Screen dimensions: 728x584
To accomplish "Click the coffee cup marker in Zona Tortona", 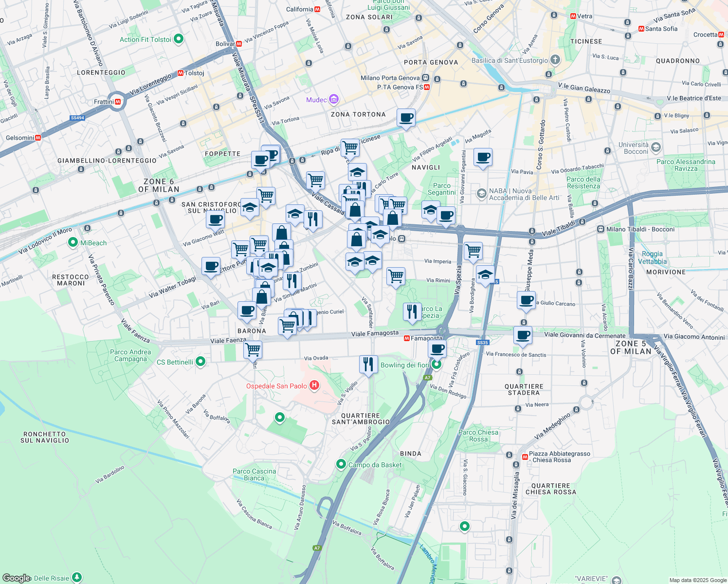I will coord(405,118).
